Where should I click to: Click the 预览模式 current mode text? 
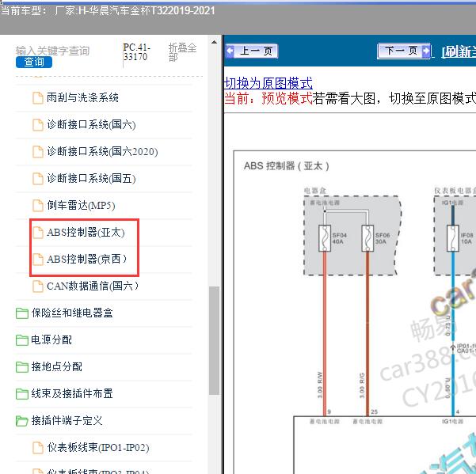coord(287,99)
